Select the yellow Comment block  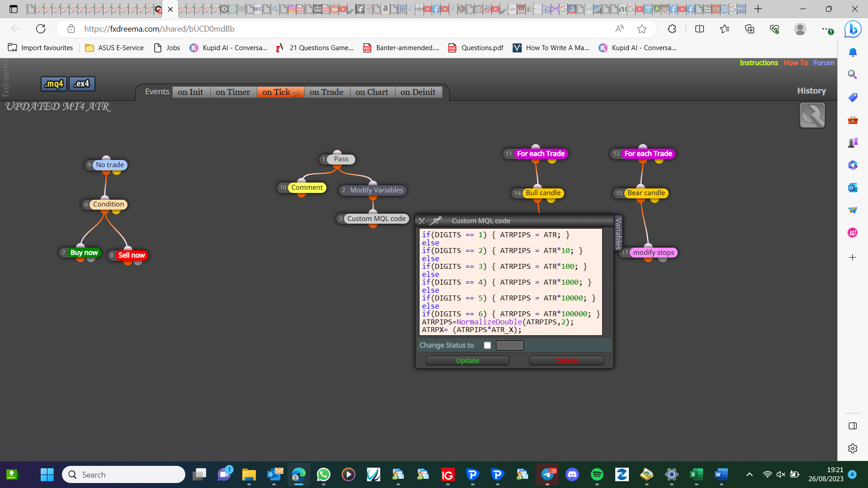click(x=307, y=188)
